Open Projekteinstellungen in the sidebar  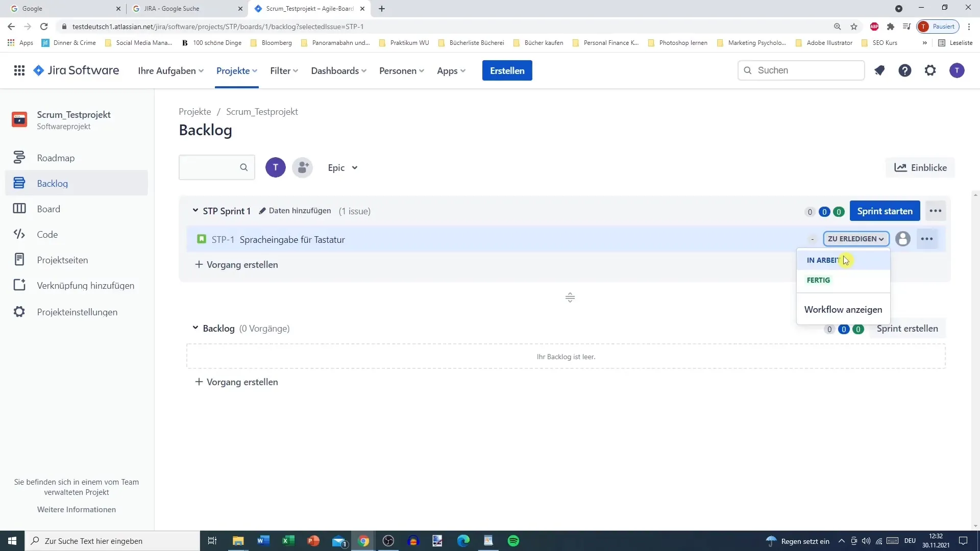coord(77,312)
